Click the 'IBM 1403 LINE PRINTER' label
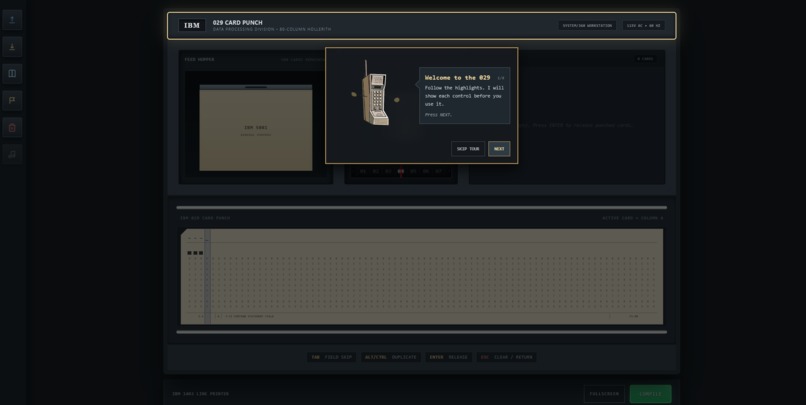Viewport: 806px width, 405px height. pos(200,394)
